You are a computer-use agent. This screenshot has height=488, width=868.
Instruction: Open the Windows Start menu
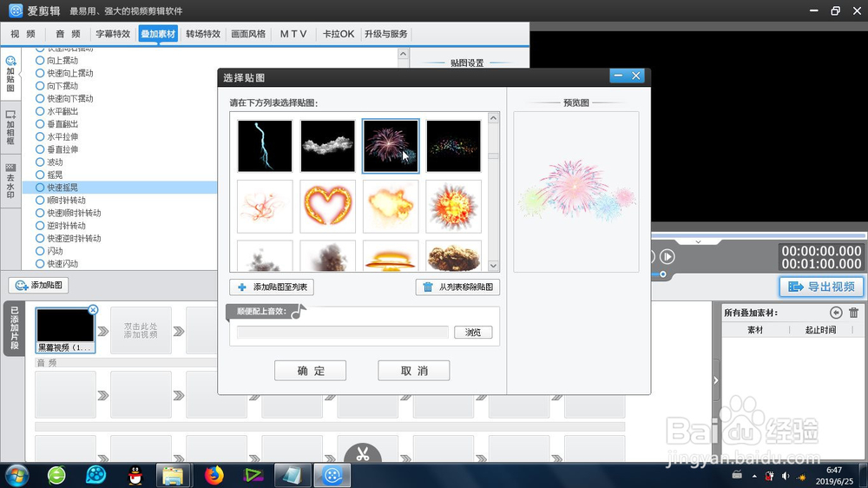(x=16, y=475)
